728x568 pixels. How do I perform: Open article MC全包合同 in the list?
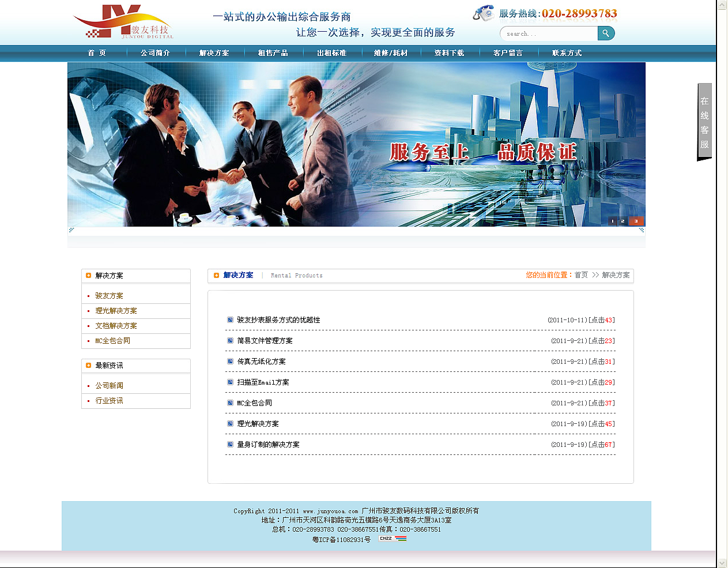(x=255, y=403)
